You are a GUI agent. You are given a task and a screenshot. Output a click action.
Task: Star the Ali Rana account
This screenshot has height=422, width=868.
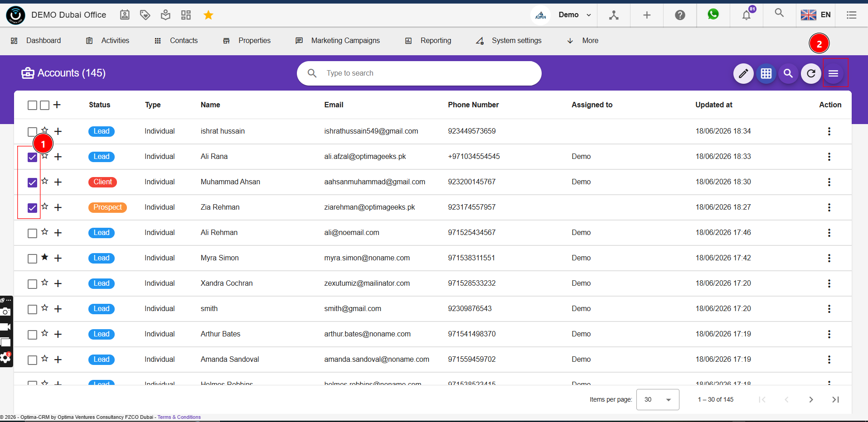[x=45, y=156]
